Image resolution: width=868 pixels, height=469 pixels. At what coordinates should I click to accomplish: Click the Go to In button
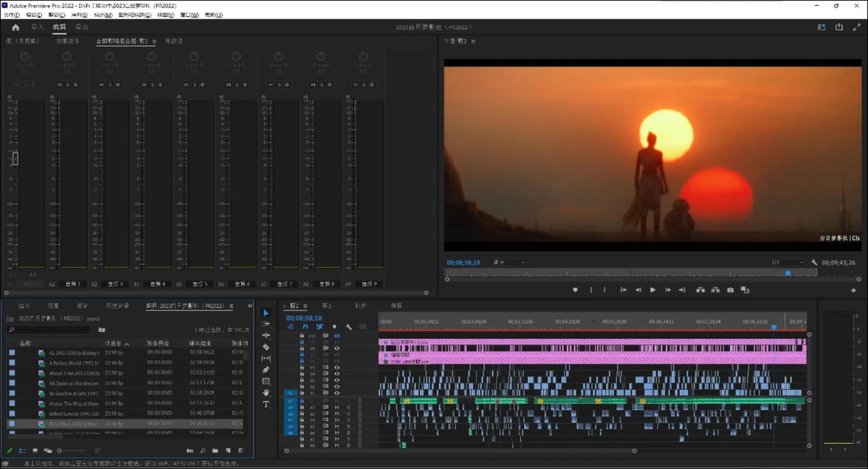[623, 290]
